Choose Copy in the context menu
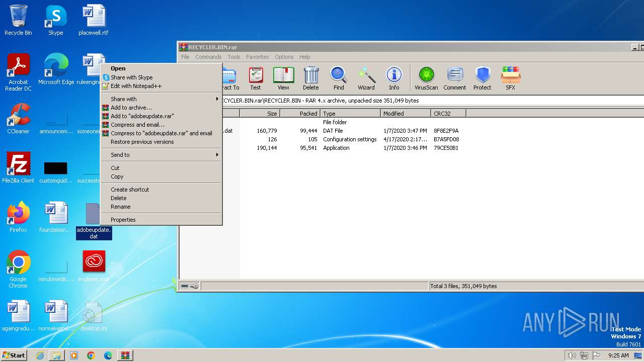Screen dimensions: 644x362 [x=161, y=176]
